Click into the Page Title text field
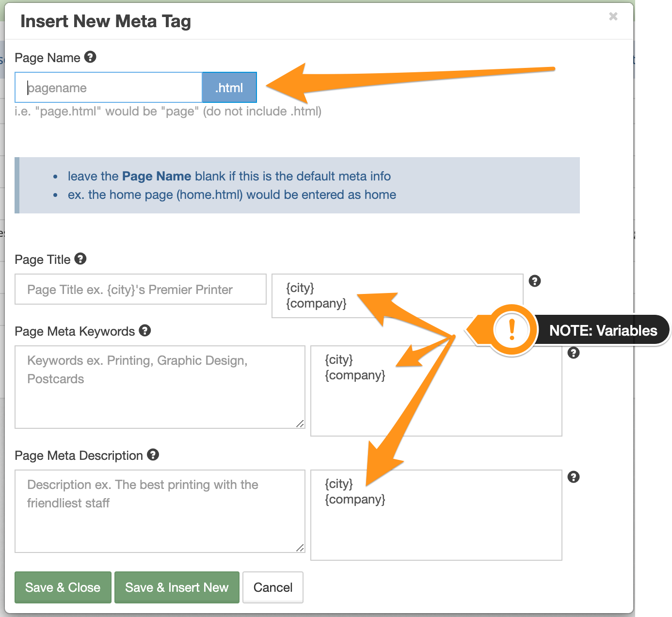672x617 pixels. [x=141, y=290]
